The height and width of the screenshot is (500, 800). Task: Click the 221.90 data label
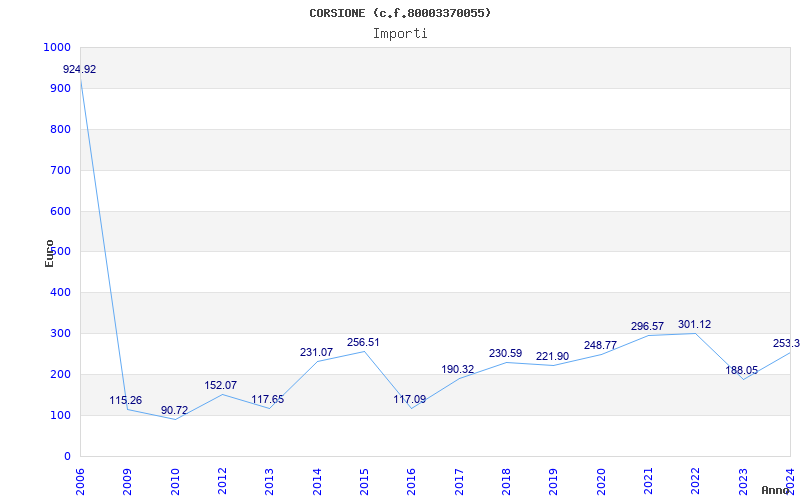click(552, 357)
